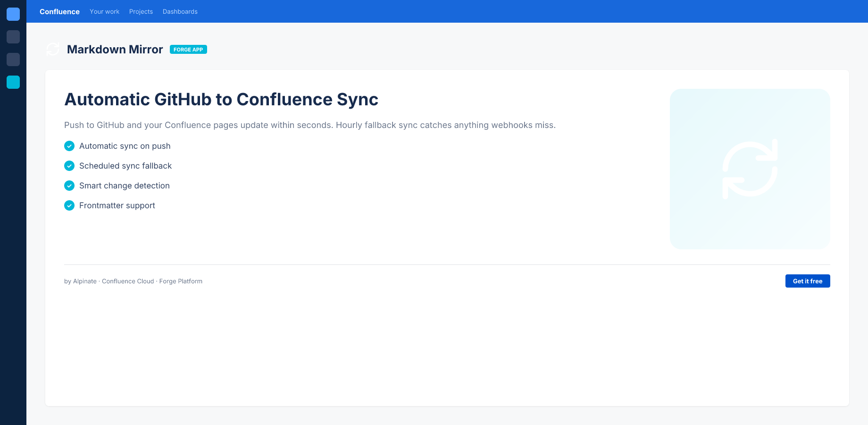Click the Get it free button

pos(808,281)
